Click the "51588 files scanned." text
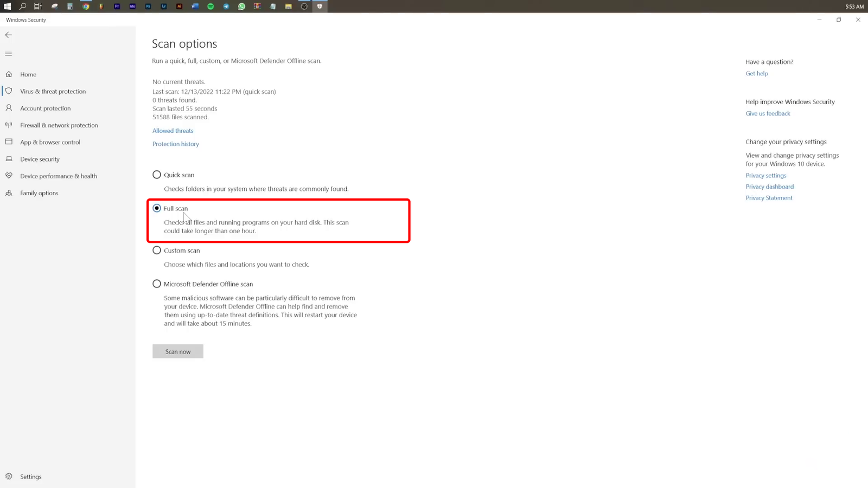 point(181,117)
